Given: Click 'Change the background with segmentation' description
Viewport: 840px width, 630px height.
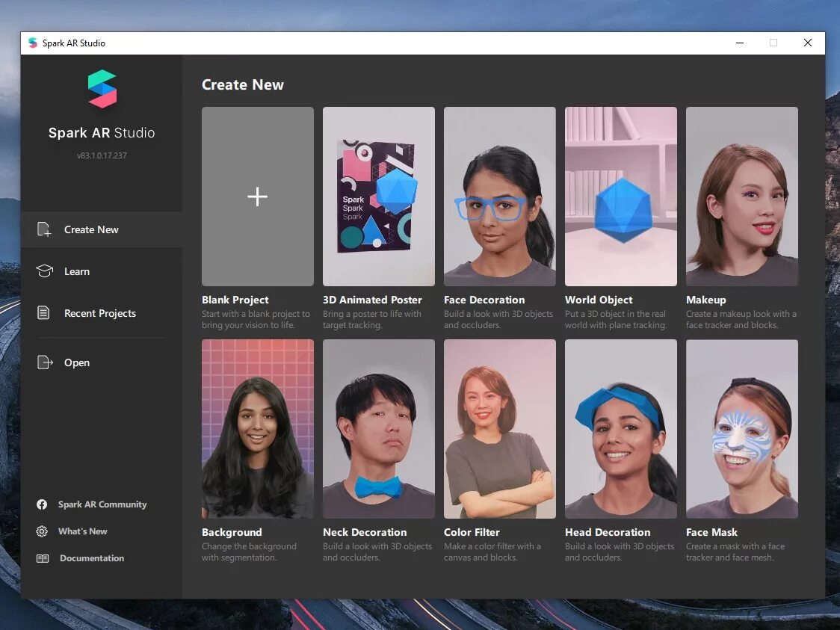Looking at the screenshot, I should point(249,552).
